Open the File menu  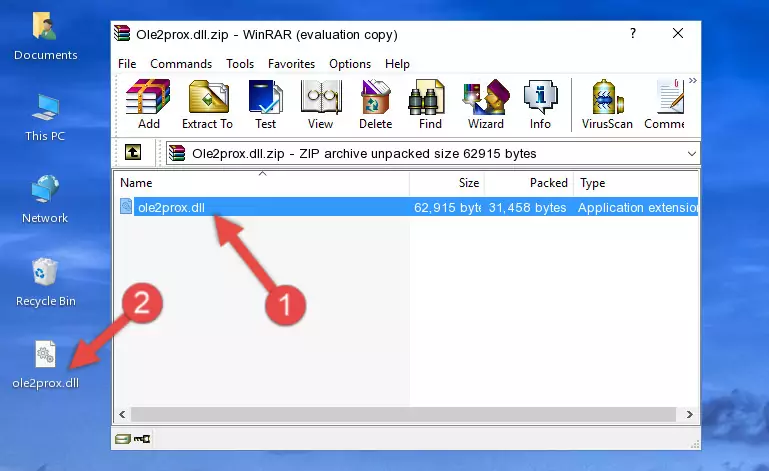point(127,64)
